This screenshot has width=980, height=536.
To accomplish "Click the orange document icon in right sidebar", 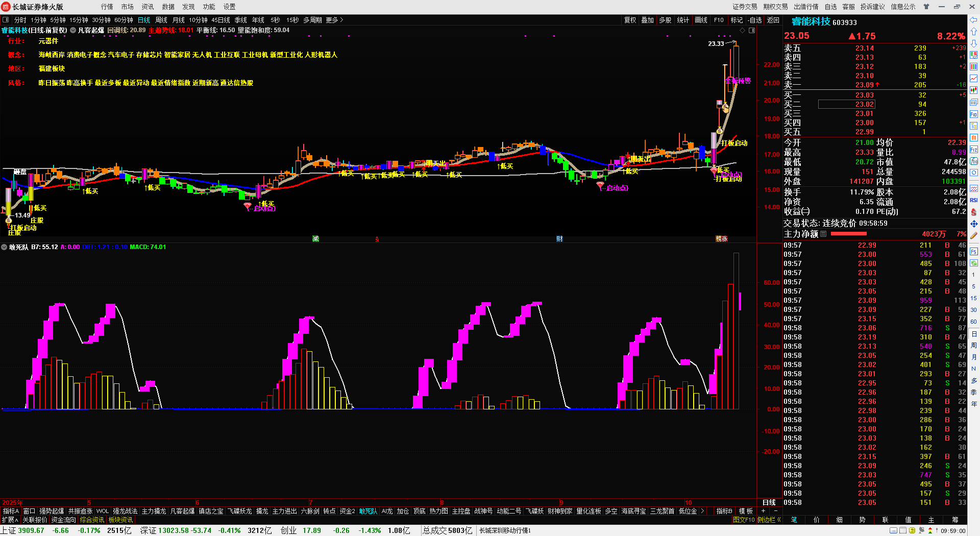I will (974, 137).
